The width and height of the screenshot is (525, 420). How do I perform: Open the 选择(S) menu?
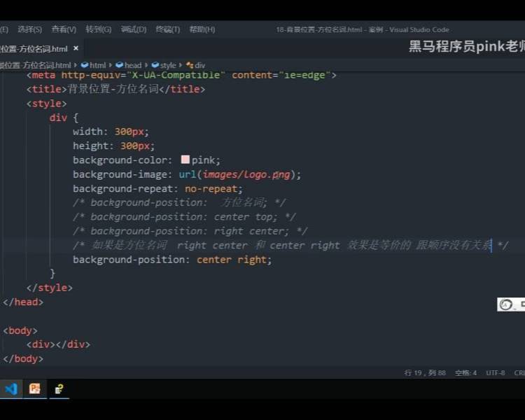tap(29, 29)
